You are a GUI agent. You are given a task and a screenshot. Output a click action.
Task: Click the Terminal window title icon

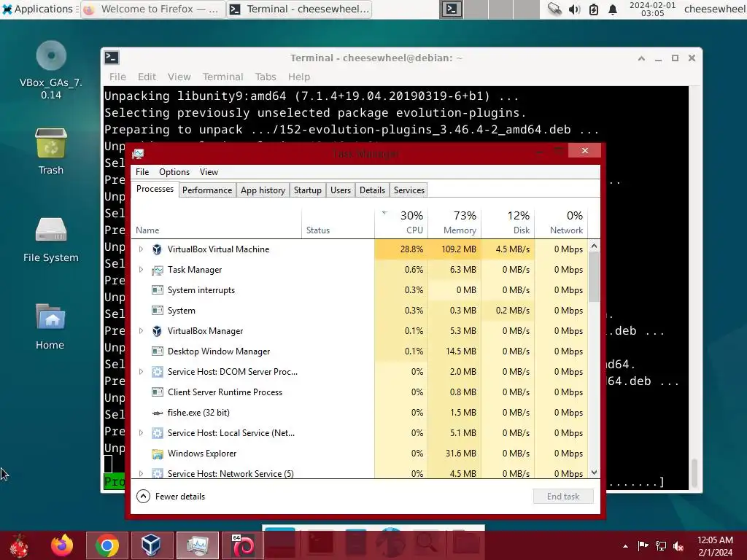[112, 58]
